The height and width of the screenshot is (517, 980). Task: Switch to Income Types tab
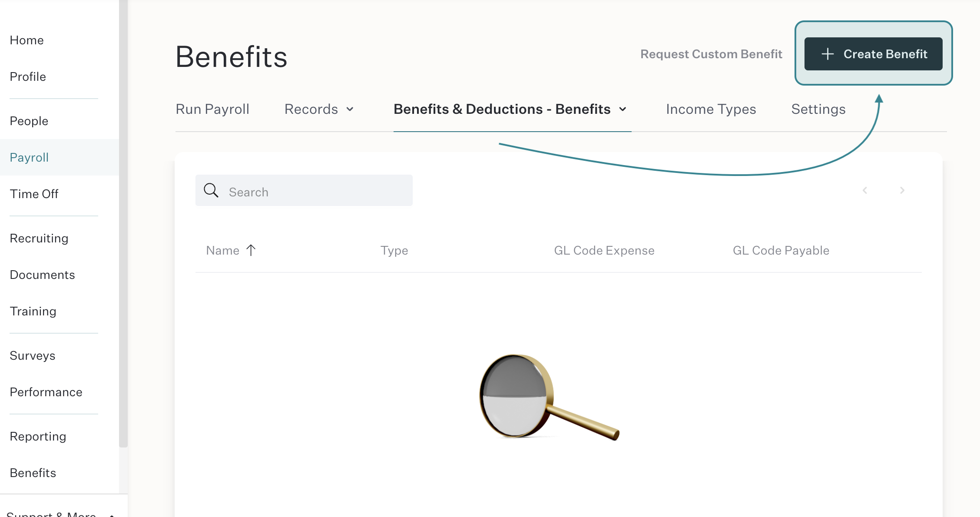711,109
